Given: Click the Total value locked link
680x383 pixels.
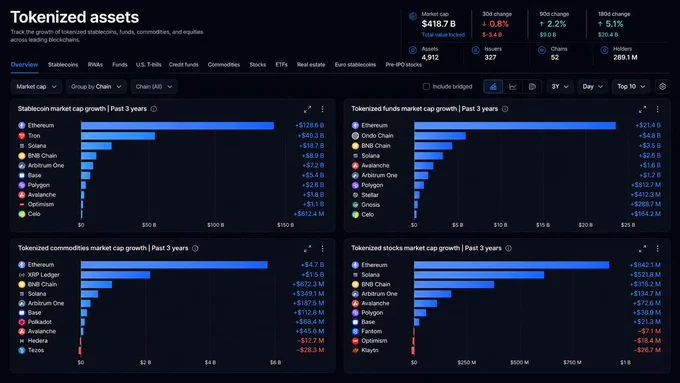Looking at the screenshot, I should pyautogui.click(x=443, y=35).
